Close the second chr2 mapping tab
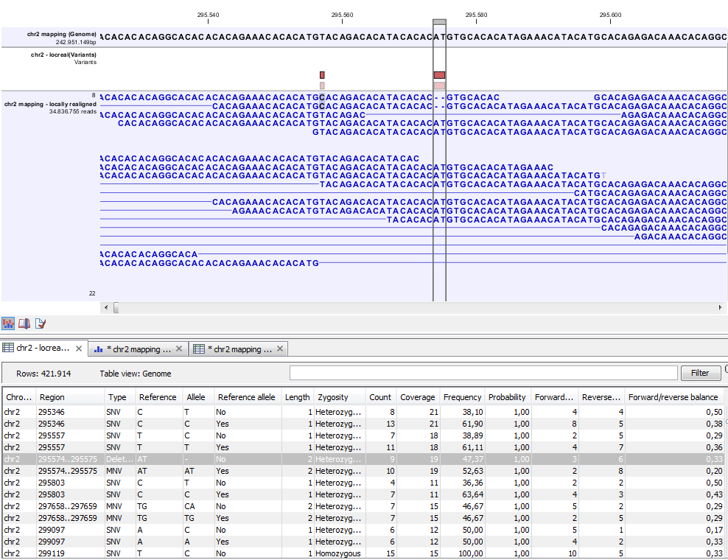This screenshot has width=728, height=560. 279,348
